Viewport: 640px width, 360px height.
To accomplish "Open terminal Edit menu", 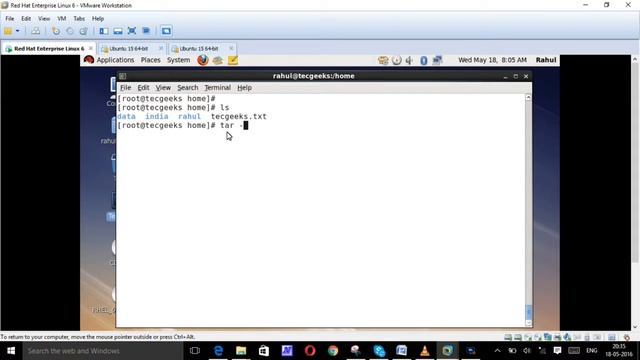I will click(x=143, y=88).
